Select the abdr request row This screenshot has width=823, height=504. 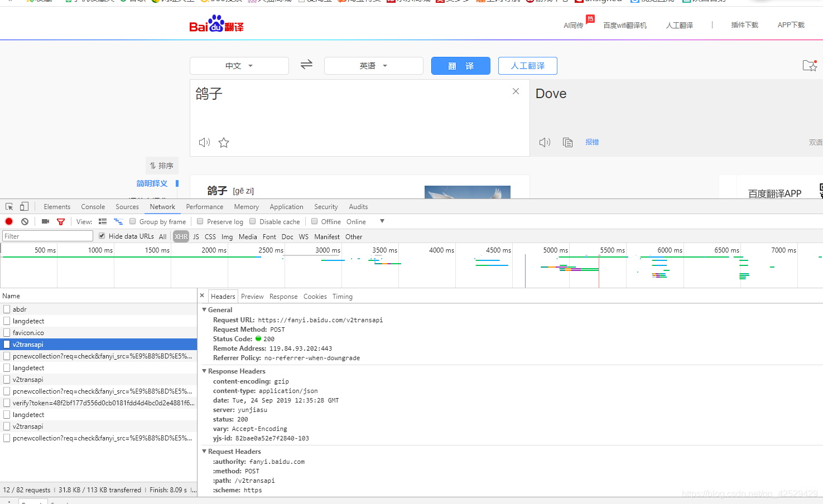pos(98,309)
